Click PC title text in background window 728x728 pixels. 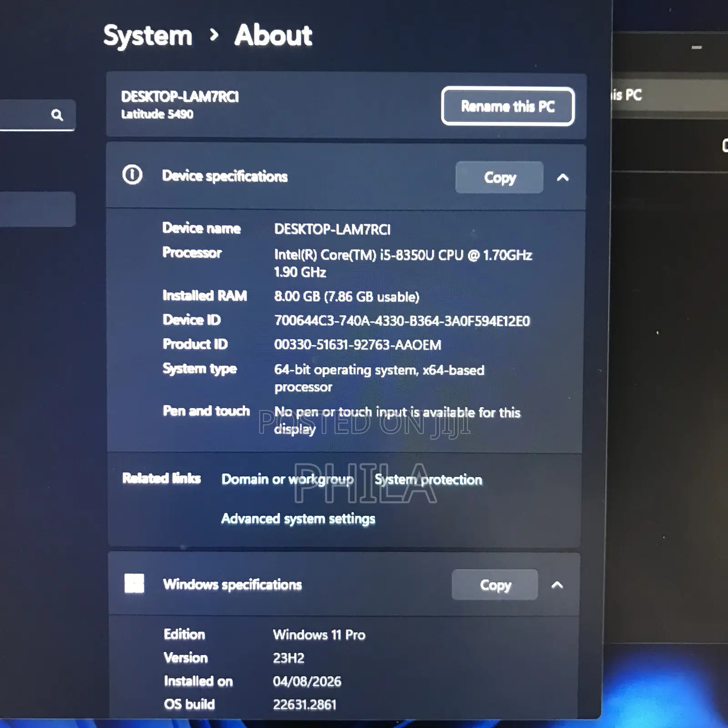[x=626, y=95]
